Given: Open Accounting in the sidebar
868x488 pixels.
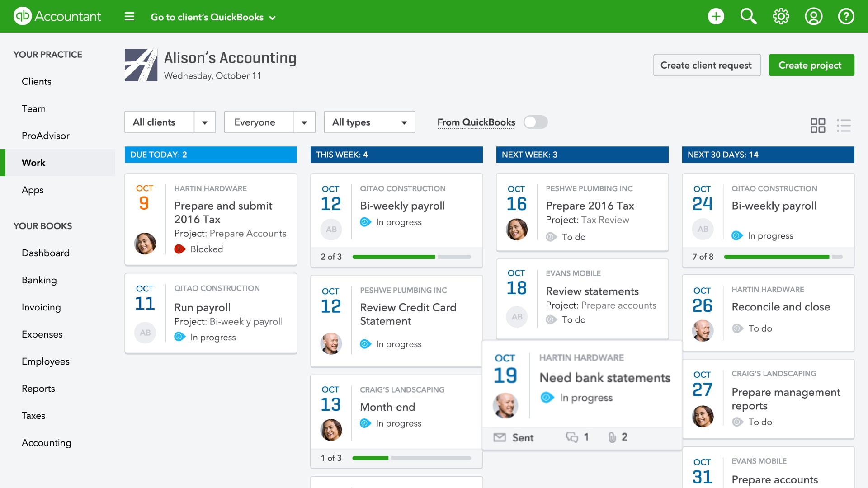Looking at the screenshot, I should coord(47,442).
